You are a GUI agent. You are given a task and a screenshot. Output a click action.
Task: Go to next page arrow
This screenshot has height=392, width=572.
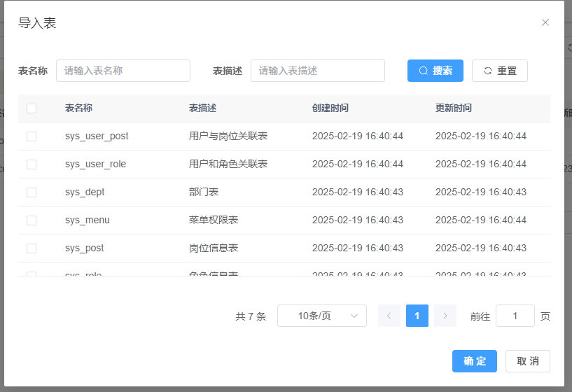coord(445,316)
